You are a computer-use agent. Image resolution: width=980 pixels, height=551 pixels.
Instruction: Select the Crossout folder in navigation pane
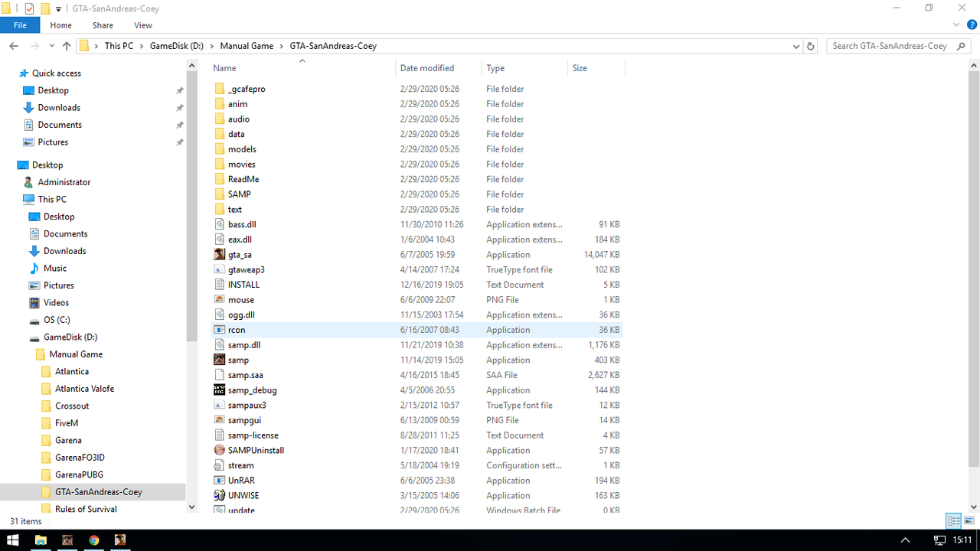coord(72,406)
